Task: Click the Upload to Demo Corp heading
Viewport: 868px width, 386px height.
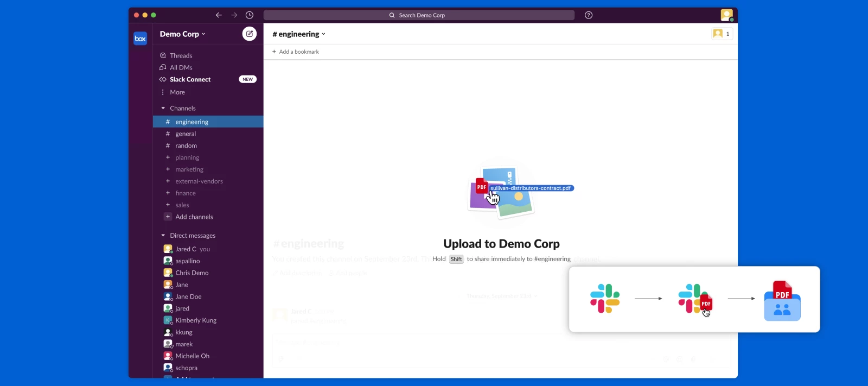Action: click(x=501, y=244)
